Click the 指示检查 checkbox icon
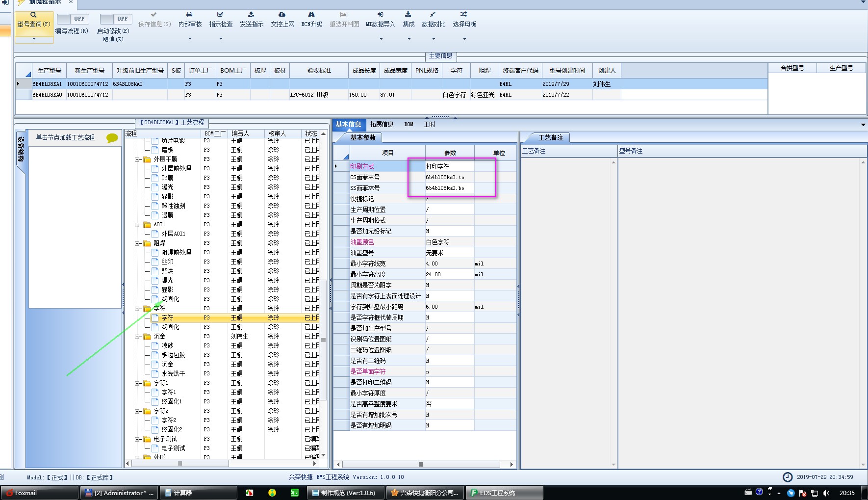The image size is (868, 500). [x=220, y=15]
